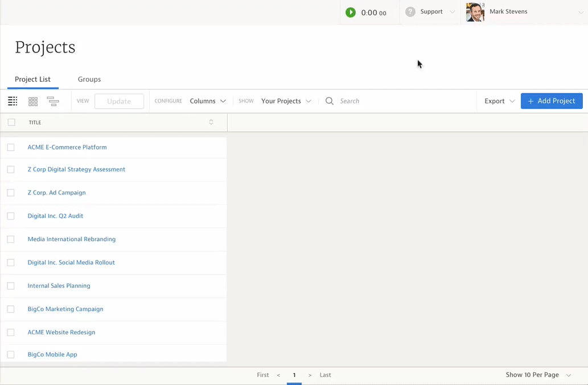588x385 pixels.
Task: Start the timer with the green play icon
Action: click(351, 13)
